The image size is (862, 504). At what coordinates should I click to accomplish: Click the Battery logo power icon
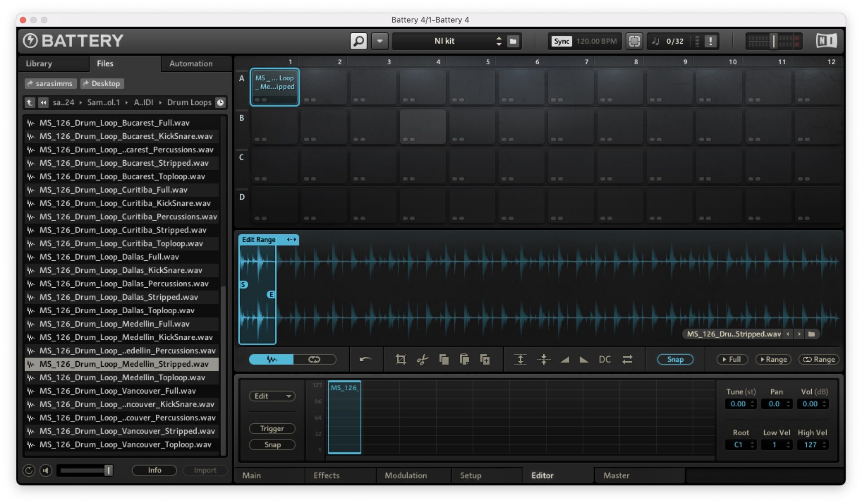[x=30, y=41]
